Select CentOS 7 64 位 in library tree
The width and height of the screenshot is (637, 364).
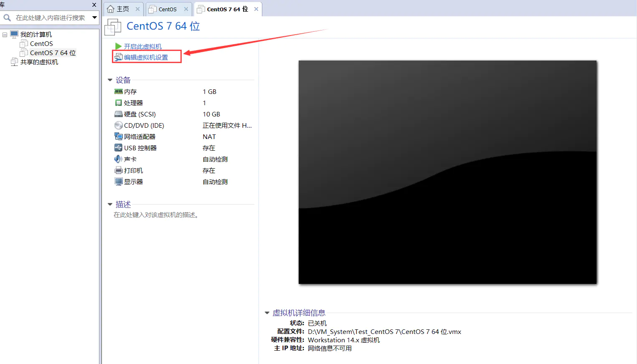(x=53, y=53)
